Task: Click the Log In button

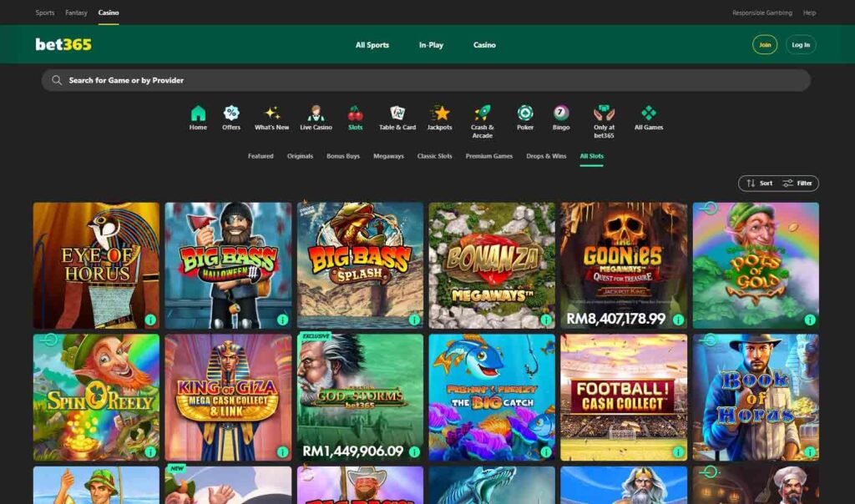Action: 801,45
